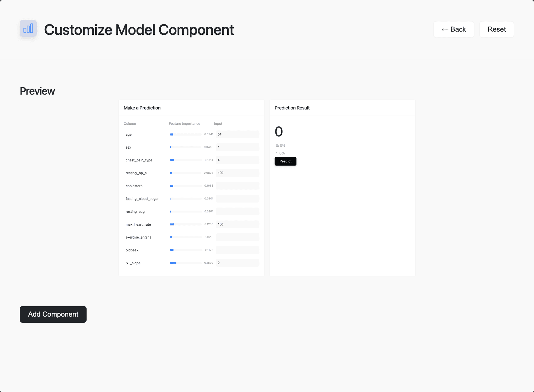Click the bar chart icon beside the title
The image size is (534, 392).
pyautogui.click(x=28, y=28)
